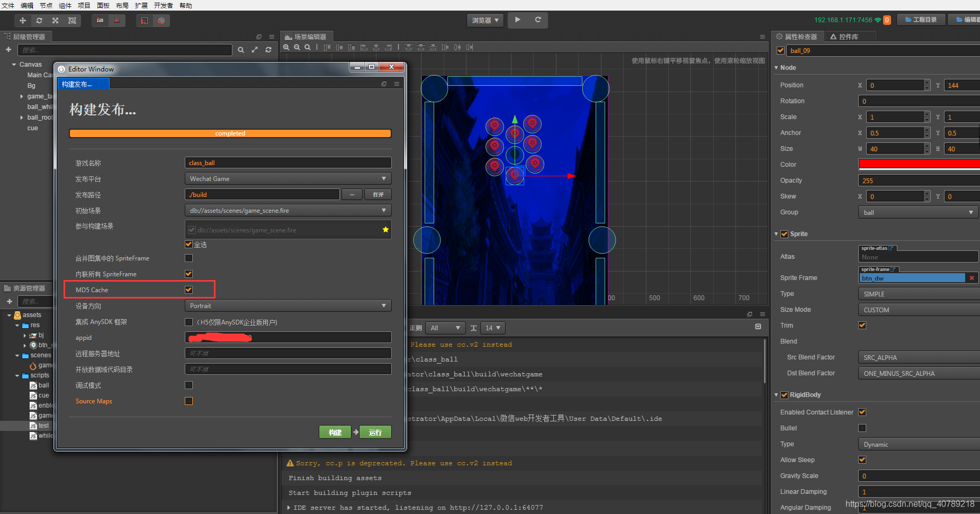Click the hierarchy expand-all arrows icon

[255, 50]
